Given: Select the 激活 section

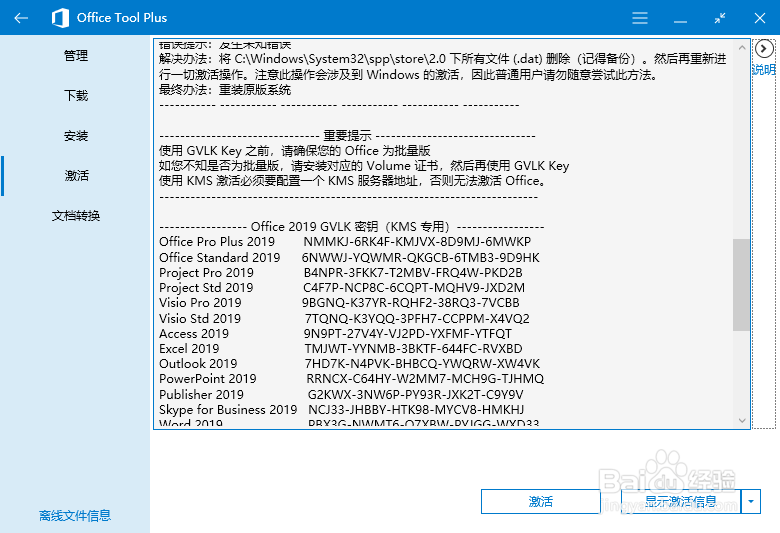Looking at the screenshot, I should click(76, 176).
